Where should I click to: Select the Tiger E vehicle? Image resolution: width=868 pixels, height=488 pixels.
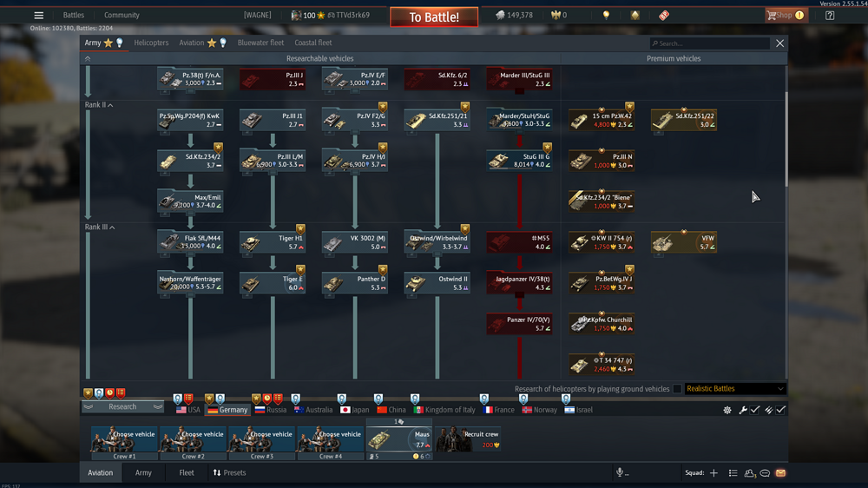point(273,283)
